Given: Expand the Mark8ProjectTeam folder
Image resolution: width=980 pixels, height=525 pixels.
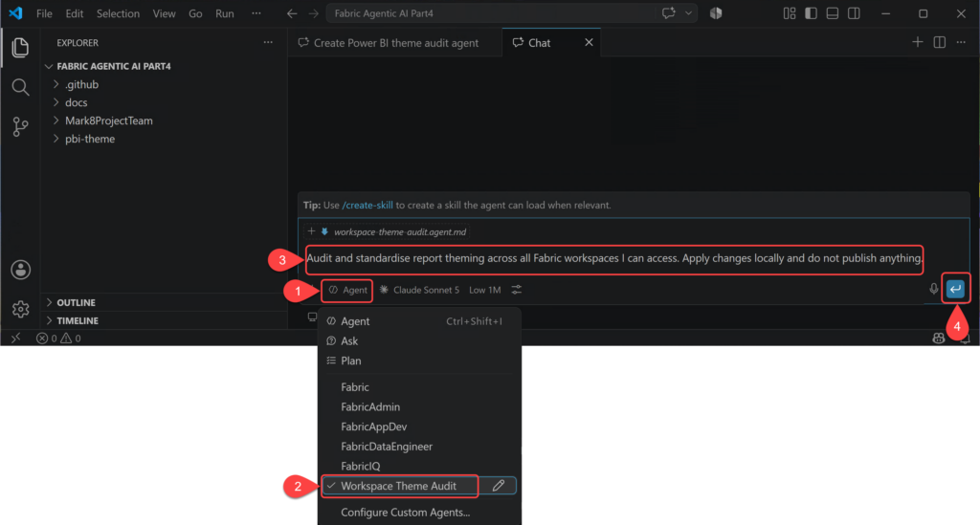Looking at the screenshot, I should click(108, 120).
